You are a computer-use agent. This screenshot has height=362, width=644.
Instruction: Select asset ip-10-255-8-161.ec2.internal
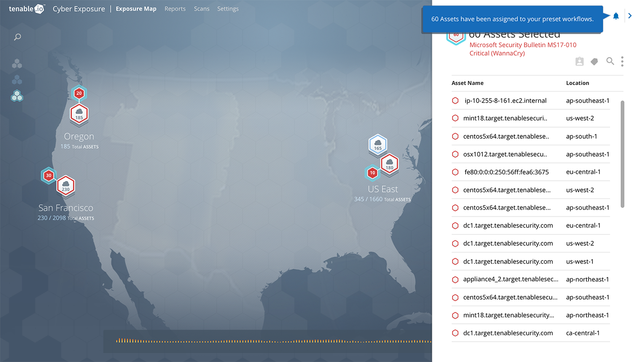point(505,101)
